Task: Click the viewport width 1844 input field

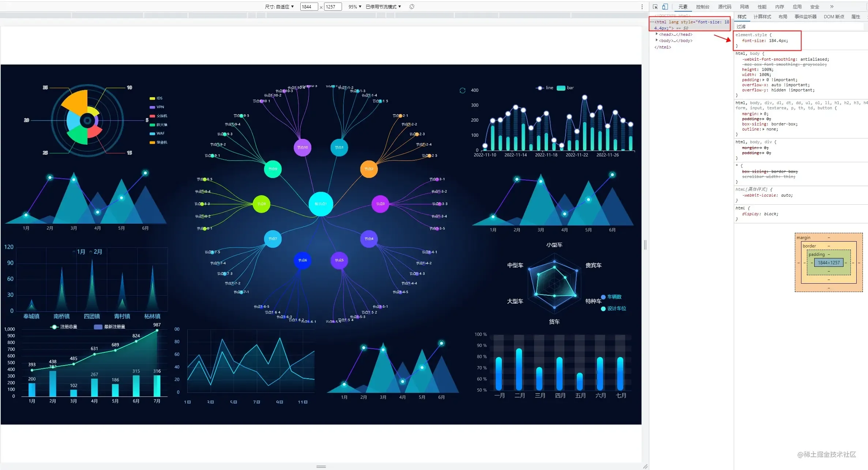Action: [x=308, y=7]
